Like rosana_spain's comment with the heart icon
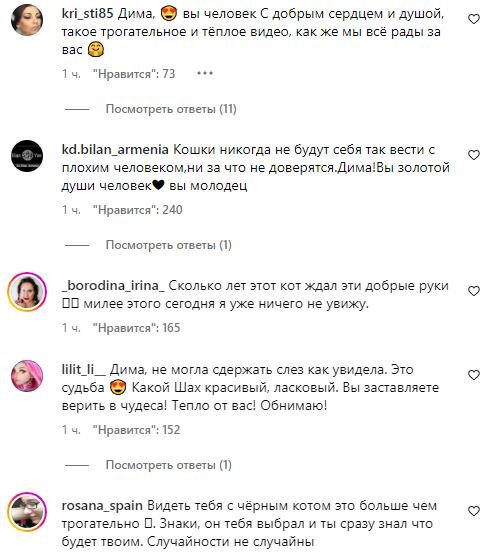Screen dimensions: 494x553 [474, 511]
